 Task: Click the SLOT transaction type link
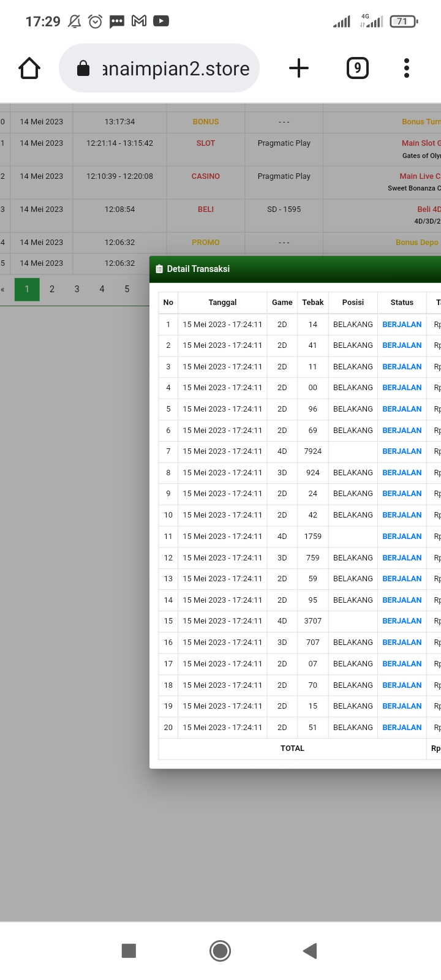click(206, 143)
